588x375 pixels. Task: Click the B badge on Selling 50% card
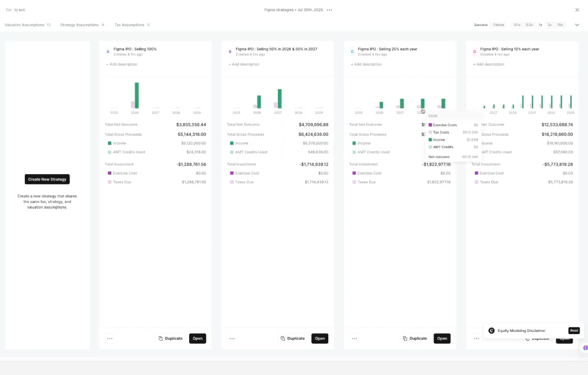pyautogui.click(x=230, y=52)
